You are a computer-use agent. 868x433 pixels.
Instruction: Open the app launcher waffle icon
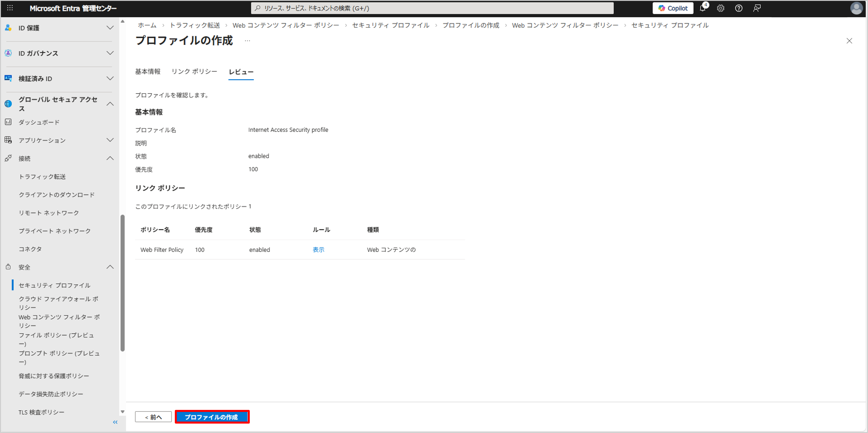[10, 8]
